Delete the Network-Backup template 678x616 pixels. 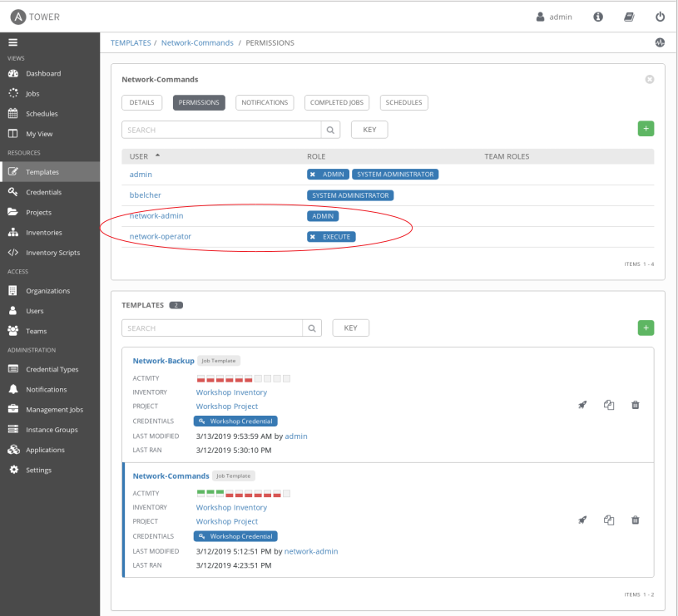(636, 405)
